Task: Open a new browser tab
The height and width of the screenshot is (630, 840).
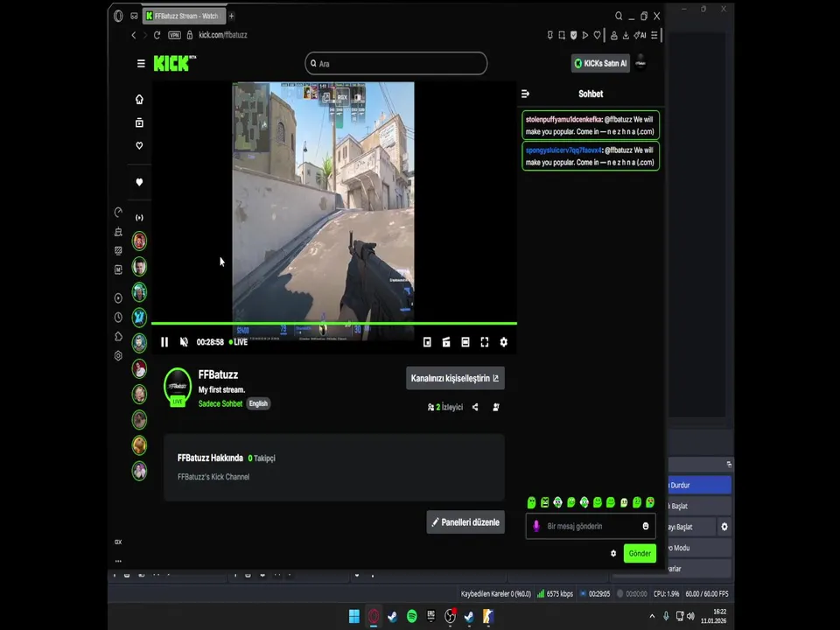Action: coord(231,16)
